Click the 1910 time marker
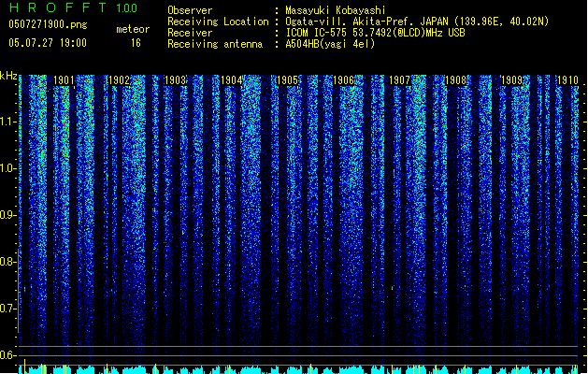Viewport: 588px width, 374px height. (567, 80)
